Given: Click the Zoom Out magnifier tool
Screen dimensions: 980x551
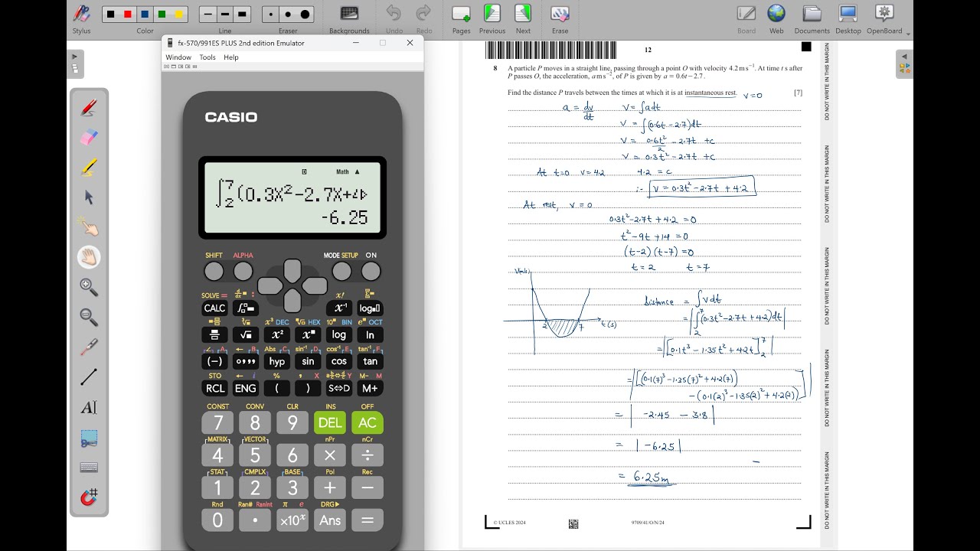Looking at the screenshot, I should [89, 317].
